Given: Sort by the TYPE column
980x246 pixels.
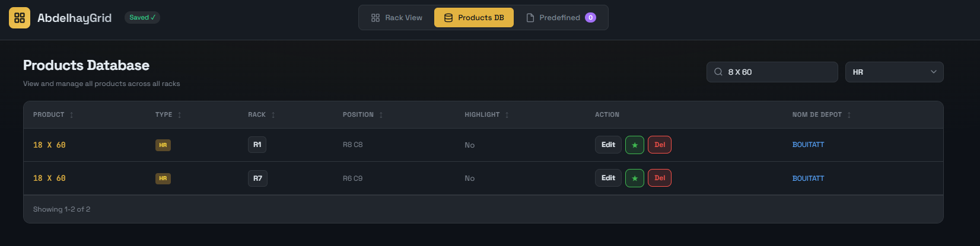Looking at the screenshot, I should tap(168, 115).
